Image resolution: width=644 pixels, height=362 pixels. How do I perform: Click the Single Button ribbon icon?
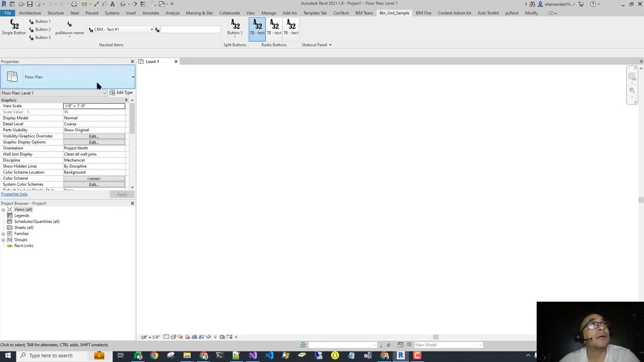pos(14,28)
